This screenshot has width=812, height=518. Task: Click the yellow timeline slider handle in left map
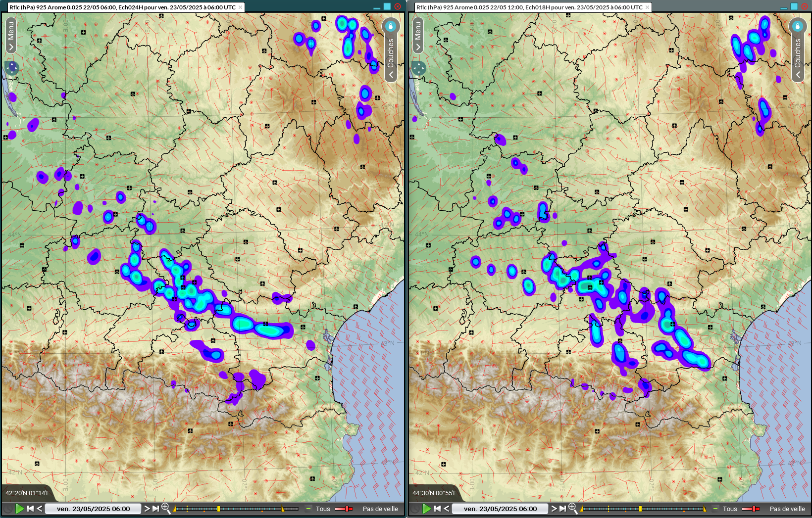click(x=218, y=509)
